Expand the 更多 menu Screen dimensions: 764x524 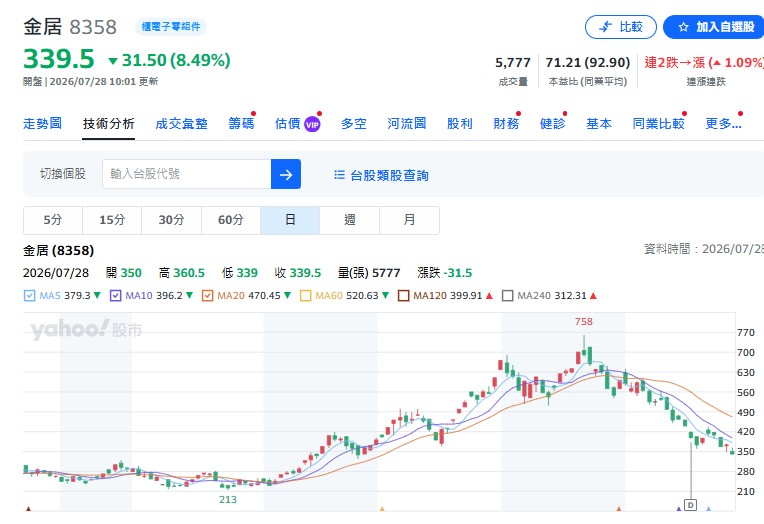click(x=724, y=124)
